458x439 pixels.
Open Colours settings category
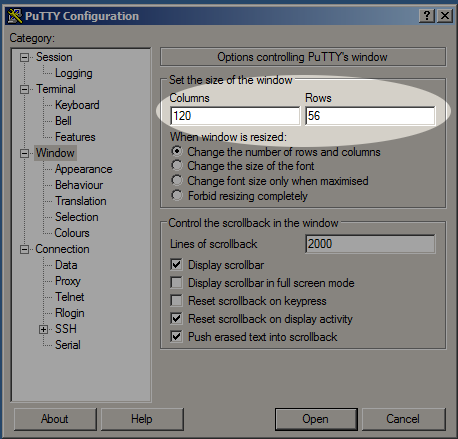[x=72, y=233]
